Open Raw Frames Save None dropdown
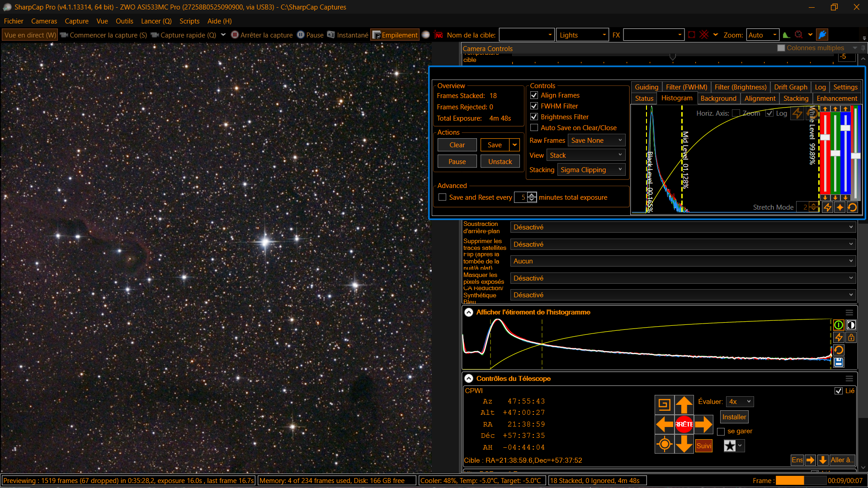Image resolution: width=868 pixels, height=488 pixels. [x=597, y=141]
